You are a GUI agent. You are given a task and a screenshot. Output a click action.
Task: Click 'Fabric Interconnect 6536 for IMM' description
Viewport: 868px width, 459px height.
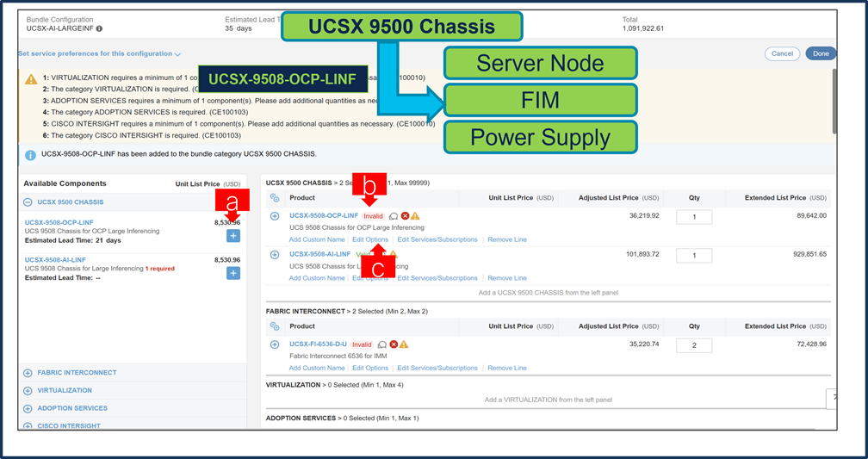click(x=338, y=356)
